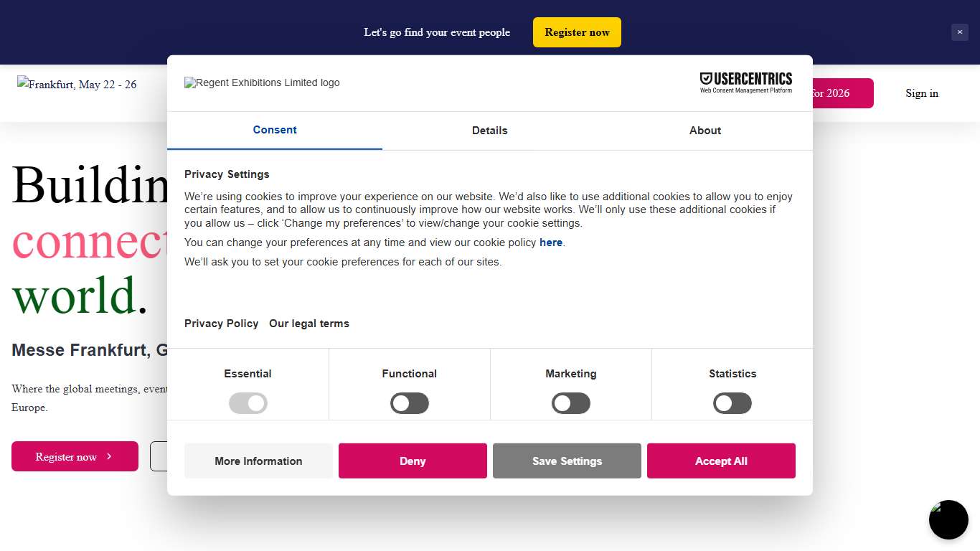Image resolution: width=980 pixels, height=551 pixels.
Task: Toggle the Essential cookies switch
Action: pos(248,403)
